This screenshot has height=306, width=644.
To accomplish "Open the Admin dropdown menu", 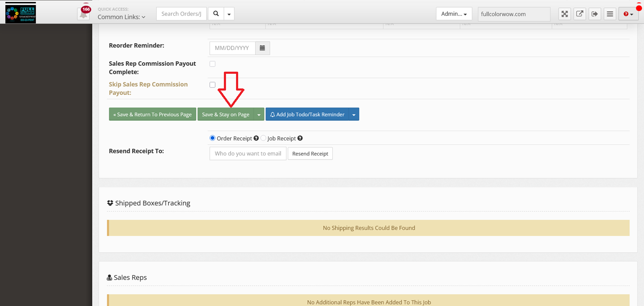I will coord(454,14).
